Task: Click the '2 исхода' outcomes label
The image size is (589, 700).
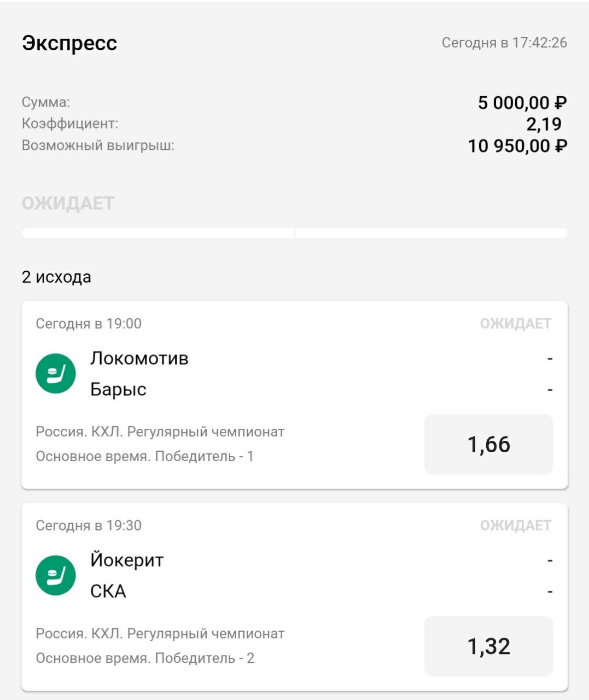Action: [x=56, y=277]
